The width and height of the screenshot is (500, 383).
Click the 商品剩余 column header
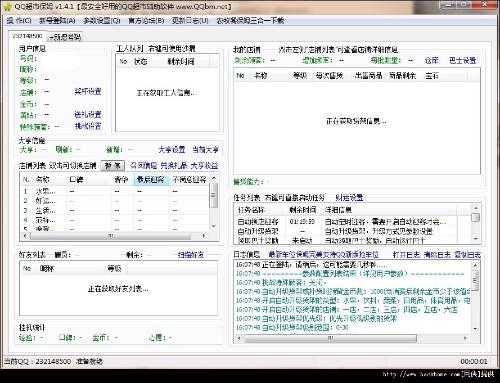(x=403, y=76)
